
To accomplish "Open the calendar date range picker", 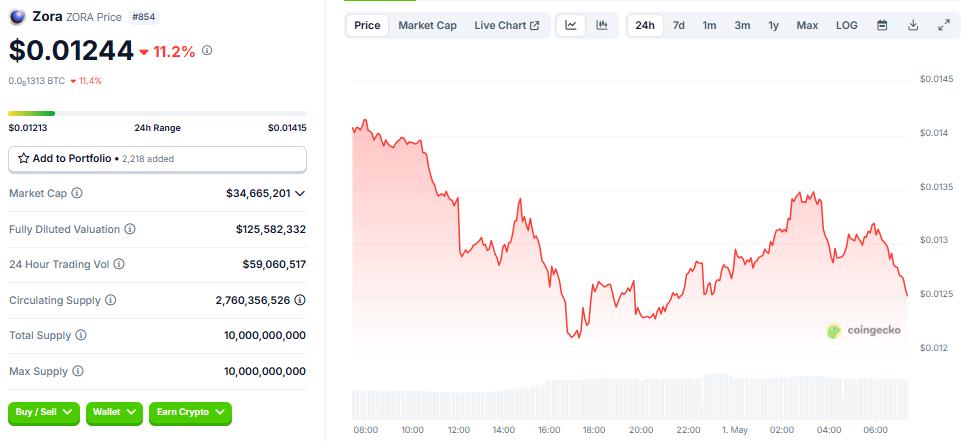I will click(x=882, y=25).
